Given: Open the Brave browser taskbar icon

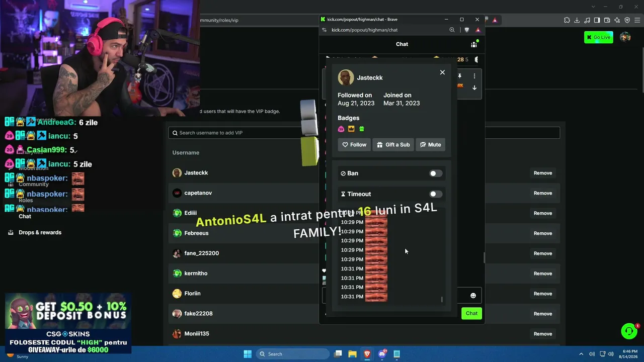Looking at the screenshot, I should (367, 354).
